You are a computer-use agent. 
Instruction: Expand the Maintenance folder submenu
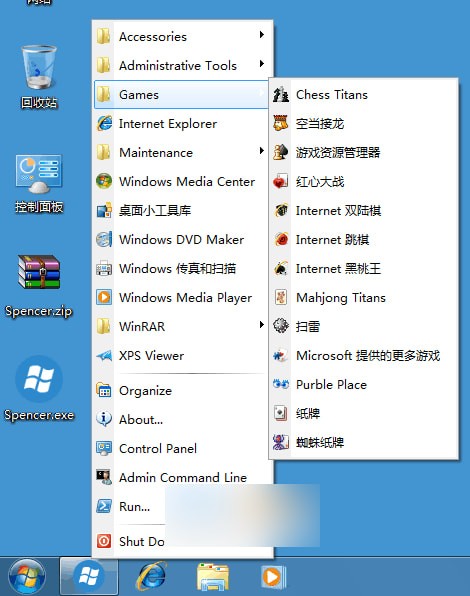coord(181,152)
